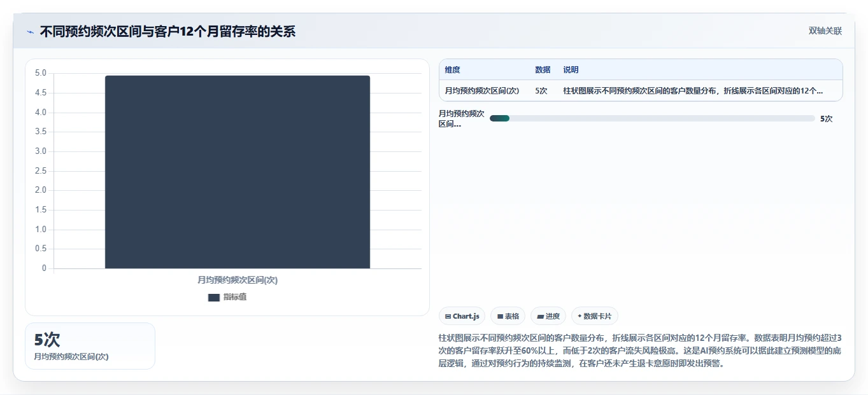The image size is (868, 395).
Task: Click the x-axis label 月均预约频次区间(次)
Action: 238,280
